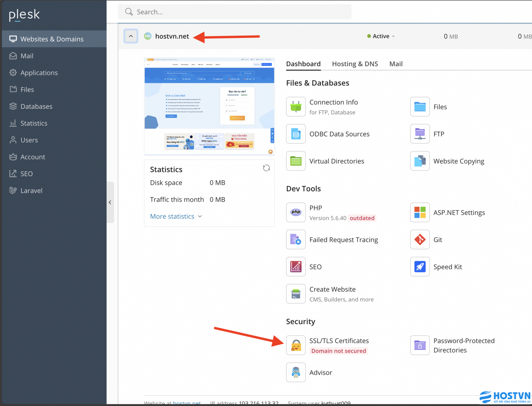Click the PHP link
This screenshot has height=406, width=532.
[x=316, y=208]
